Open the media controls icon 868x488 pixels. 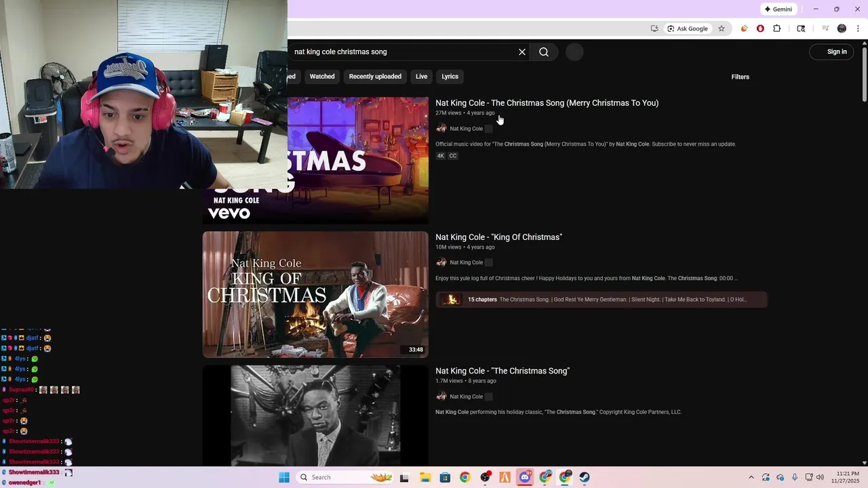click(825, 28)
